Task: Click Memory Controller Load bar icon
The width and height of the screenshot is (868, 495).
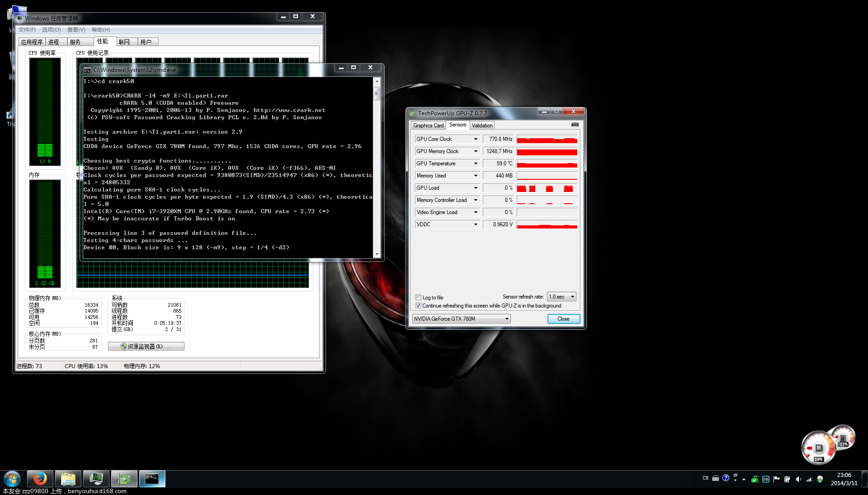Action: [x=547, y=200]
